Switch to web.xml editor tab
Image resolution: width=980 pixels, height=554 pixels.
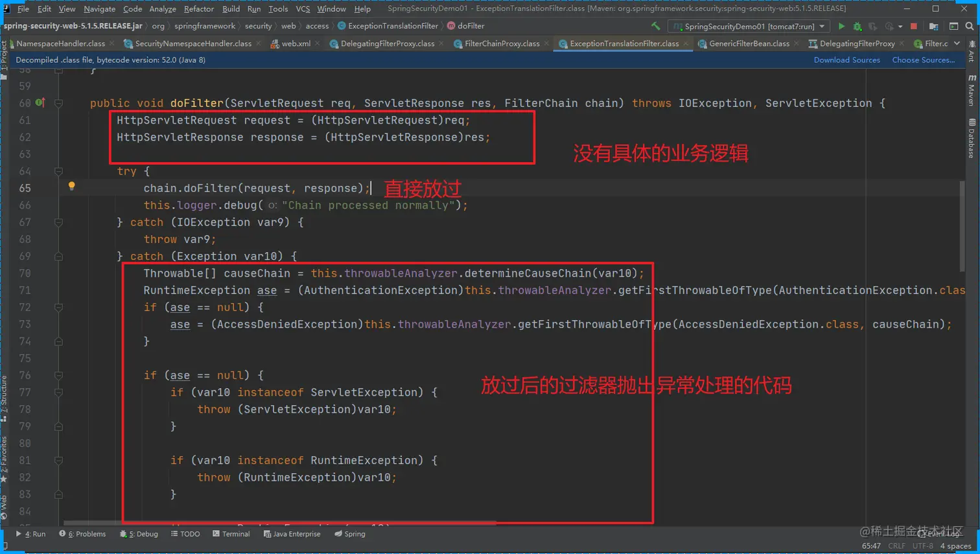click(296, 43)
